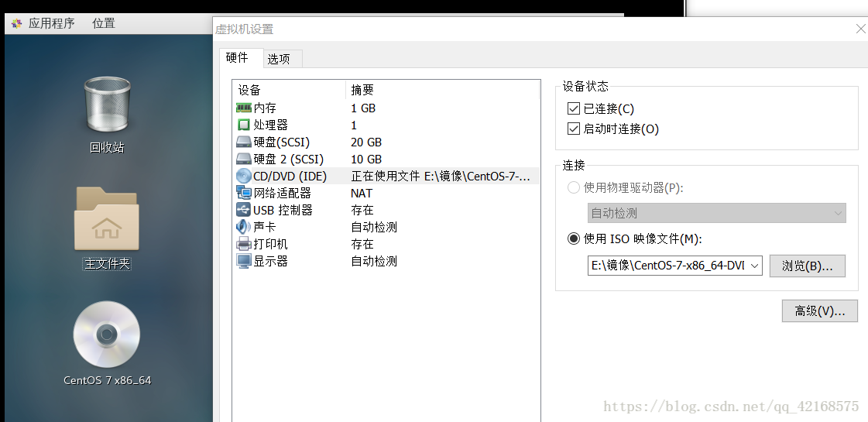Select the 显示器 display icon
868x422 pixels.
(x=244, y=261)
